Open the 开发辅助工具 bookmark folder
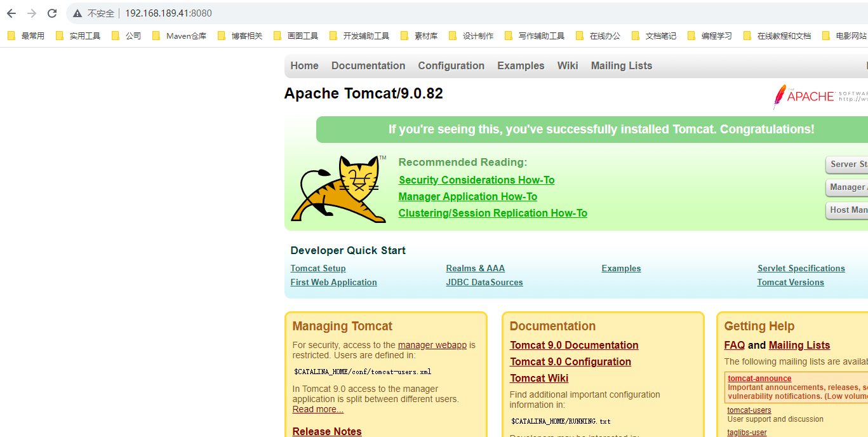The width and height of the screenshot is (868, 437). tap(359, 36)
